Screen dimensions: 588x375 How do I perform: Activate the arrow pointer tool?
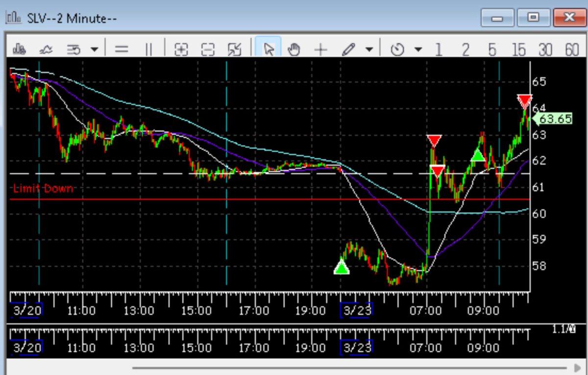tap(268, 49)
